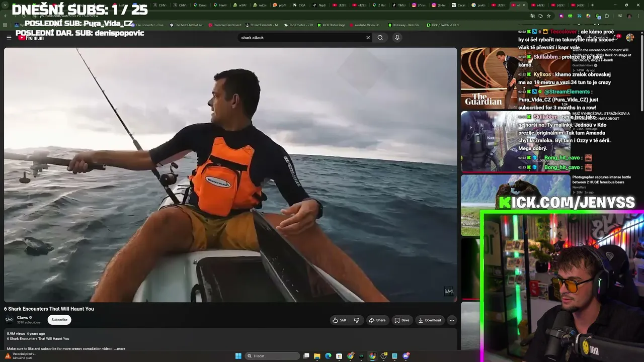Click the taskbar 'Hledat' search box
The height and width of the screenshot is (362, 644).
pyautogui.click(x=272, y=356)
